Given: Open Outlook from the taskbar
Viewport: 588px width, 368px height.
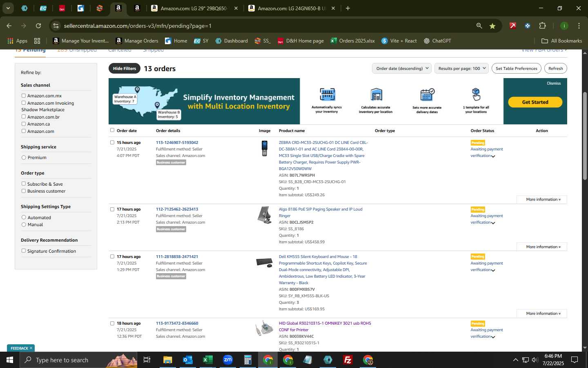Looking at the screenshot, I should pyautogui.click(x=187, y=360).
